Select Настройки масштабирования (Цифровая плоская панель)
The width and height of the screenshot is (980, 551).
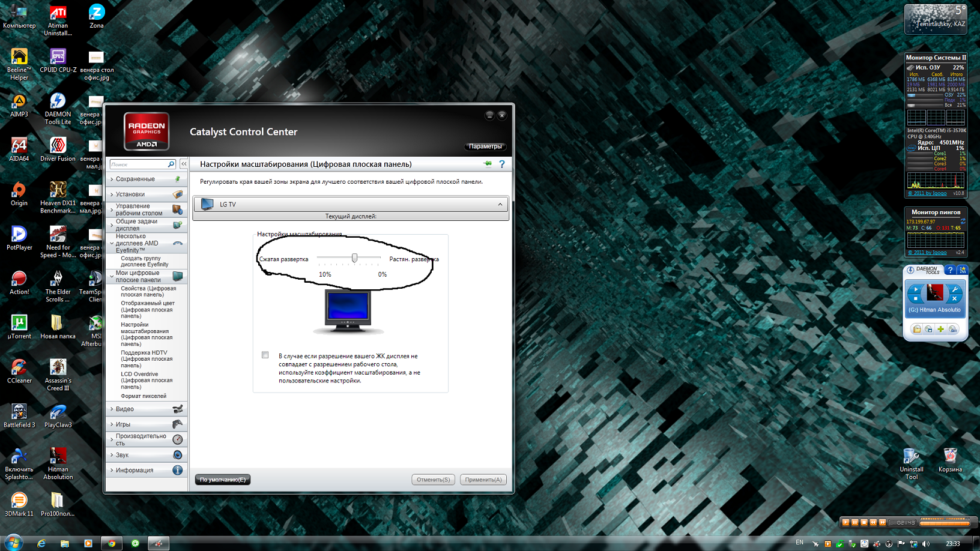[147, 334]
